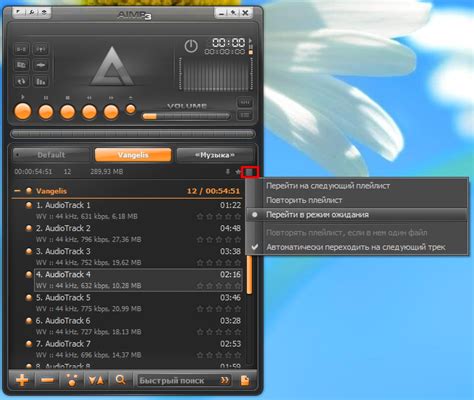
Task: Open settings via the wrench icon
Action: 31,12
